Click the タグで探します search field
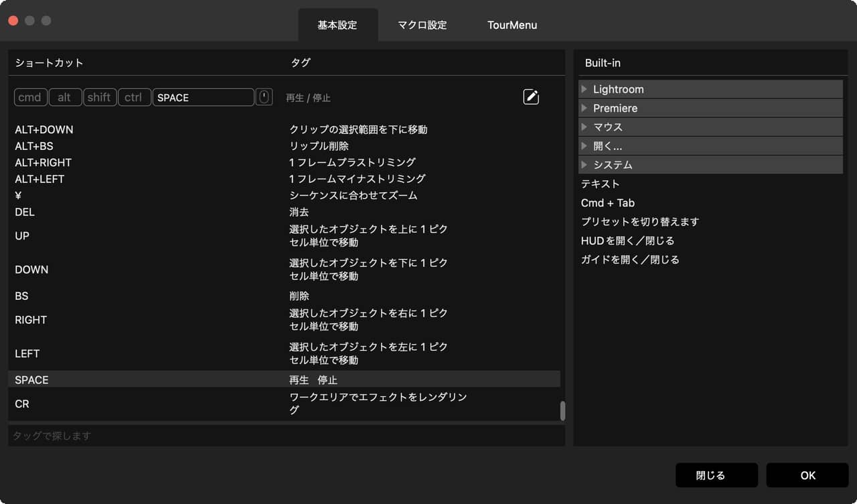This screenshot has width=857, height=504. click(x=286, y=436)
